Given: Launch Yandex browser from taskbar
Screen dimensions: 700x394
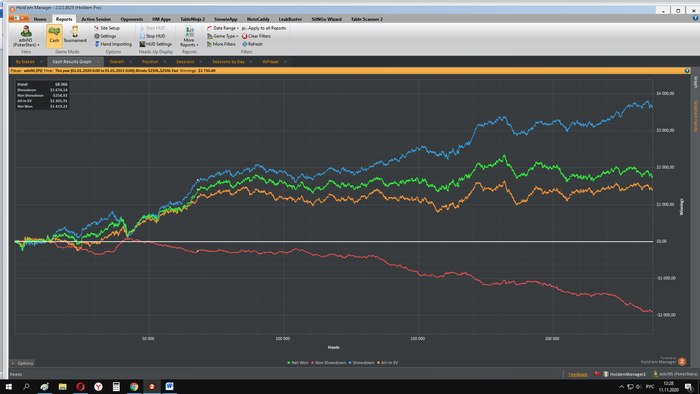Looking at the screenshot, I should (98, 386).
